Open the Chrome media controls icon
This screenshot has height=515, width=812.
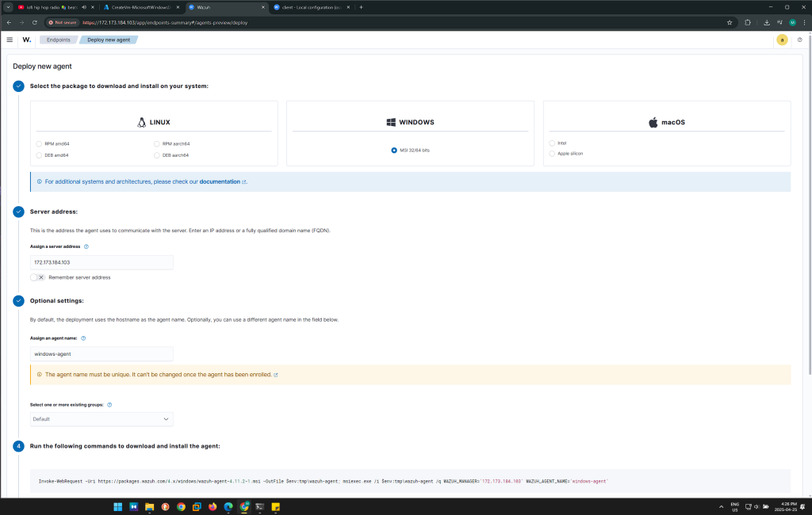click(779, 23)
